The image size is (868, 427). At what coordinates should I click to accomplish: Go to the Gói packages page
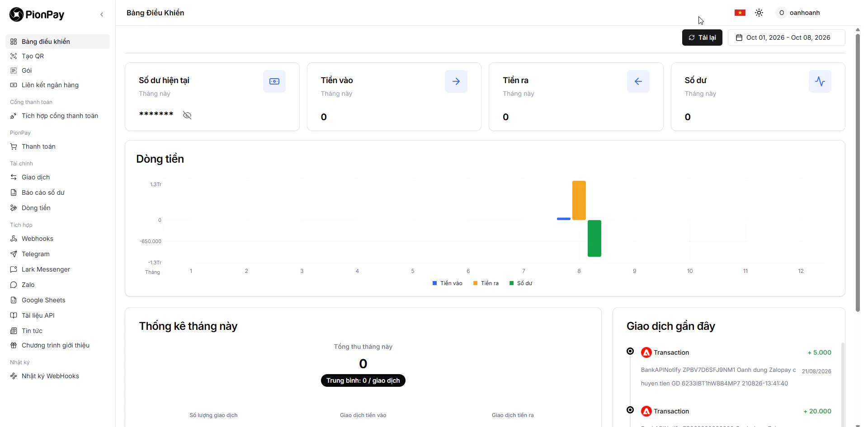[57, 70]
